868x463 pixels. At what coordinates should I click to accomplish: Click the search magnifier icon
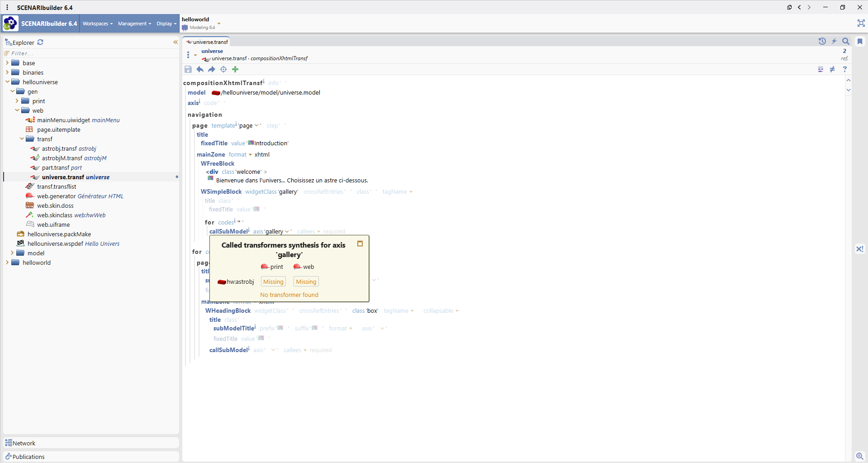(x=845, y=41)
